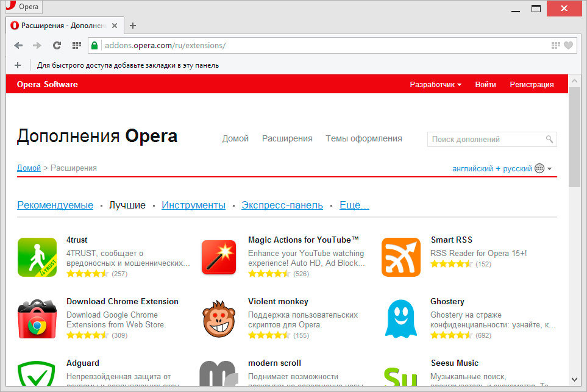Click the Регистрация link

tap(532, 85)
